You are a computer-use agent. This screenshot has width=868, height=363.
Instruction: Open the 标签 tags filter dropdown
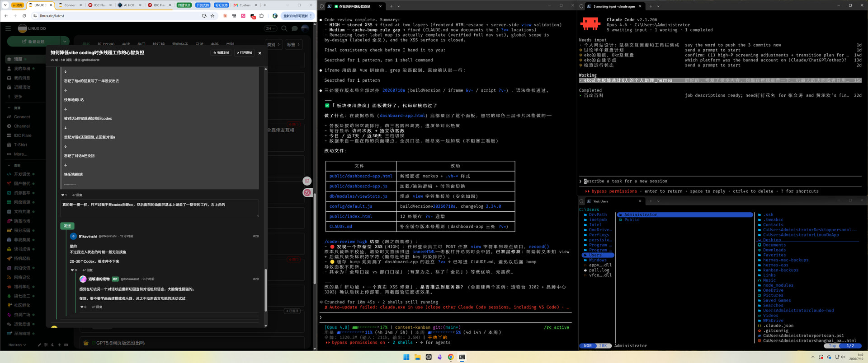(x=293, y=45)
